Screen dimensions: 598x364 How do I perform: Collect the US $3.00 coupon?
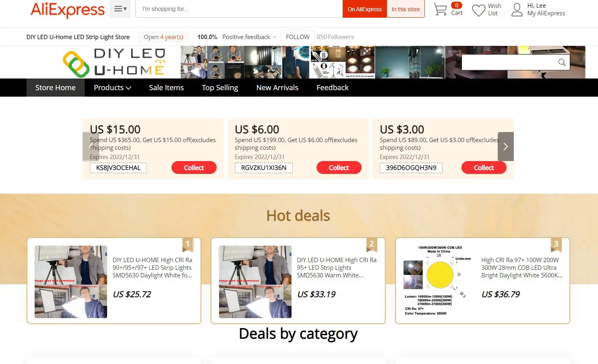[484, 168]
